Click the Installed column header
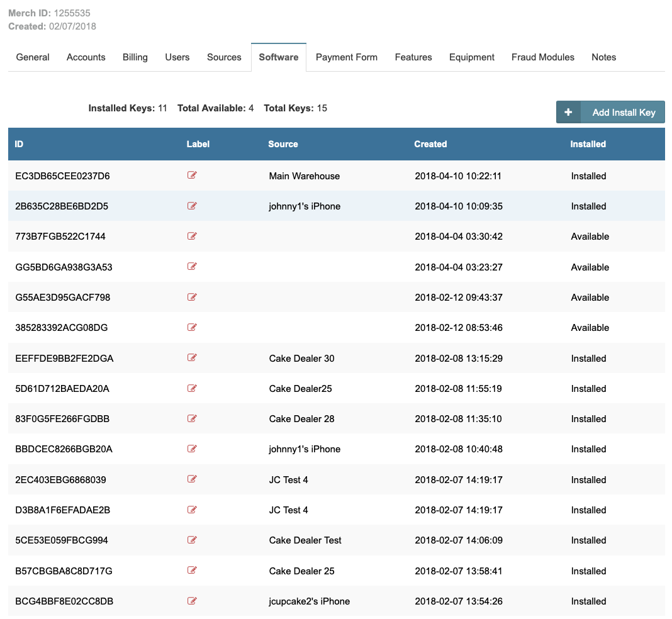Screen dimensions: 672x619 click(x=588, y=144)
